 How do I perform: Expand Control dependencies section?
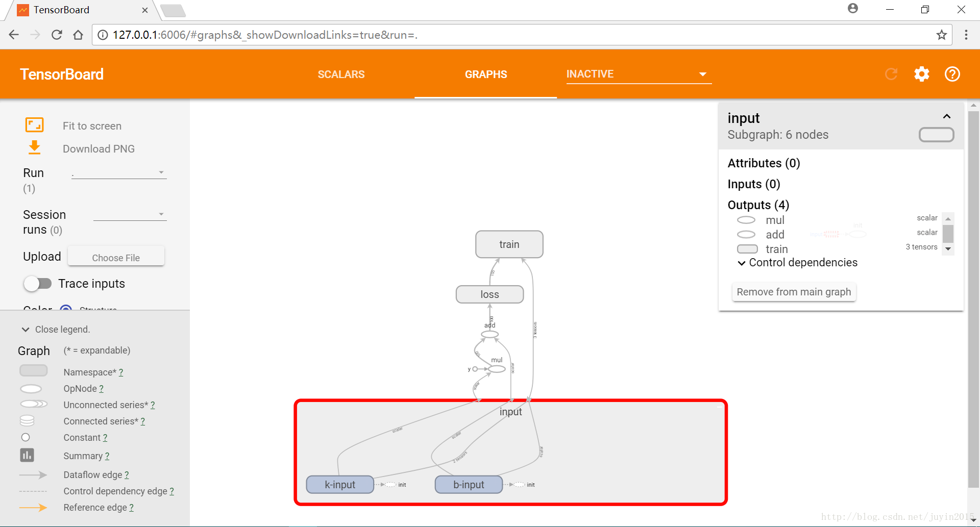797,263
